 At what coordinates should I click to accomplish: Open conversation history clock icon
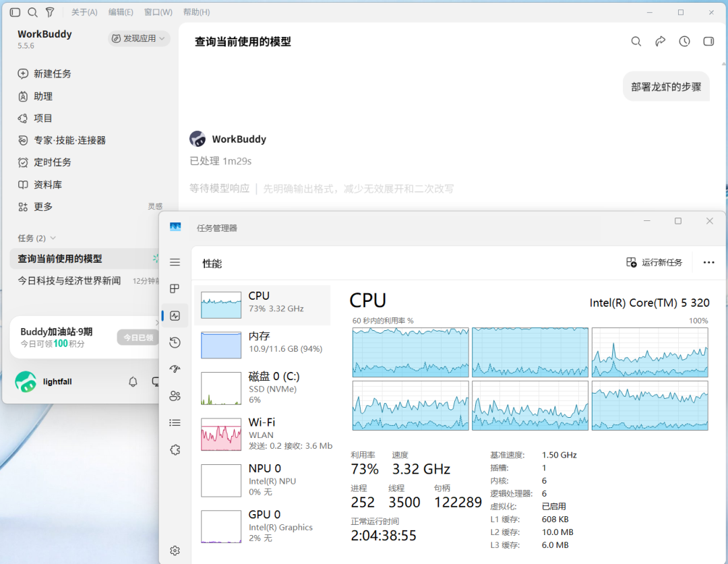tap(684, 42)
